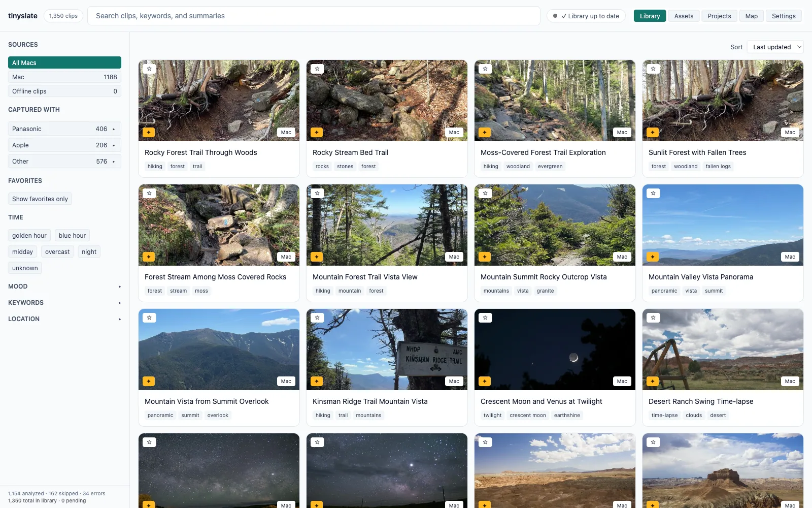The height and width of the screenshot is (508, 812).
Task: Click the tinyslate app logo text
Action: [x=23, y=16]
